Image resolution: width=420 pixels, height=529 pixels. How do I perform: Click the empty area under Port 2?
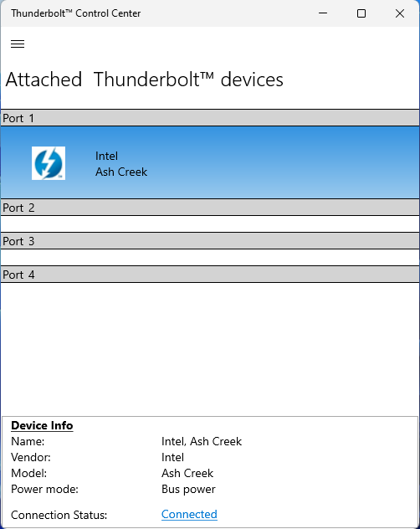pos(210,224)
